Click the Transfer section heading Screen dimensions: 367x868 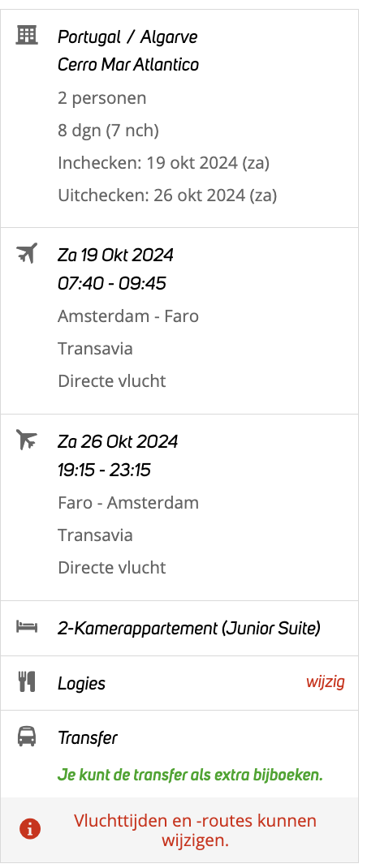point(88,738)
